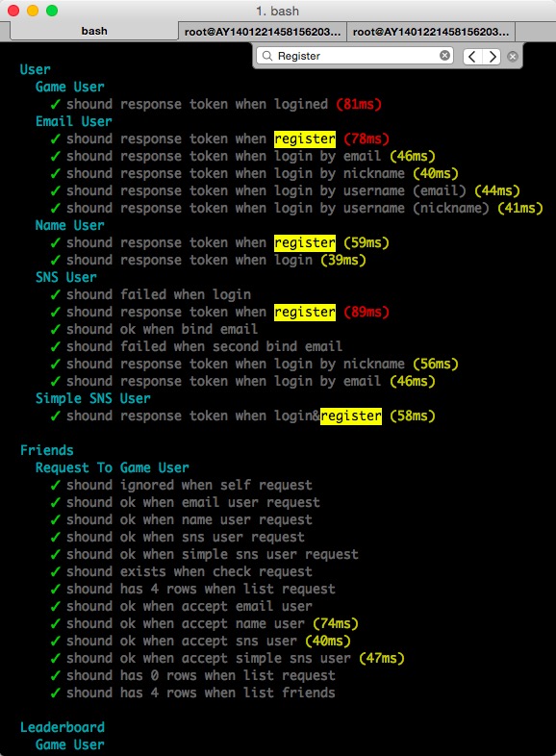Click the Leaderboard suite heading
The height and width of the screenshot is (756, 556).
point(63,727)
